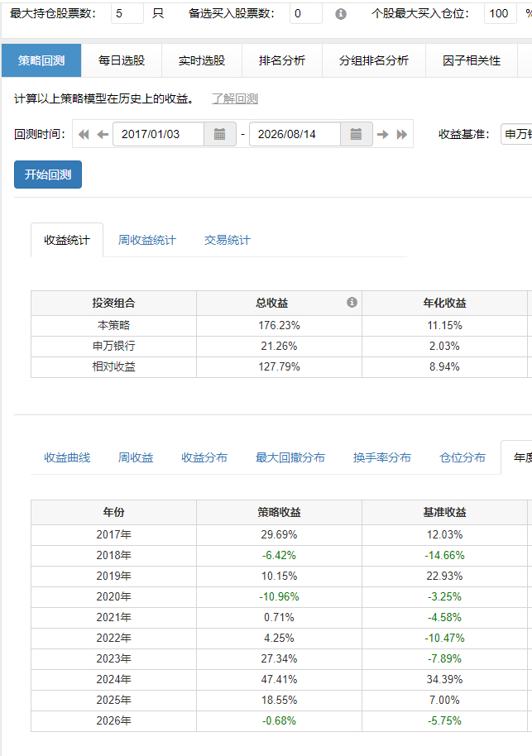532x756 pixels.
Task: Click the 2026年 row label
Action: pyautogui.click(x=114, y=720)
